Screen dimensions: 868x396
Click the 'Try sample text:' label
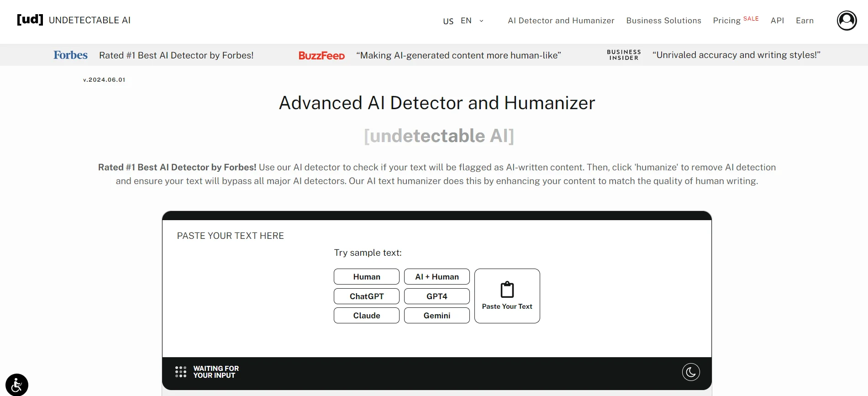[x=368, y=253]
